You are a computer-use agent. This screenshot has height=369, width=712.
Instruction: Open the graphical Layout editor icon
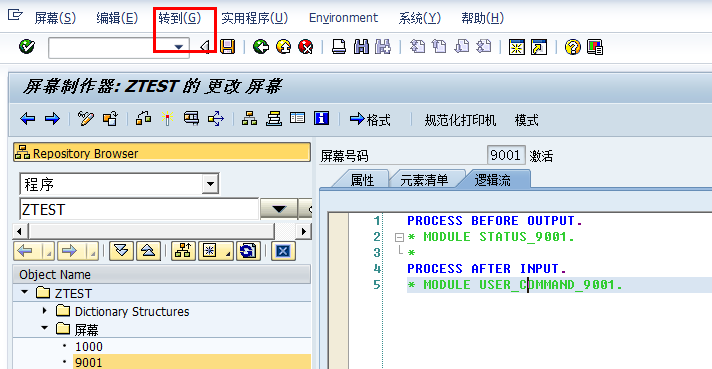(192, 119)
